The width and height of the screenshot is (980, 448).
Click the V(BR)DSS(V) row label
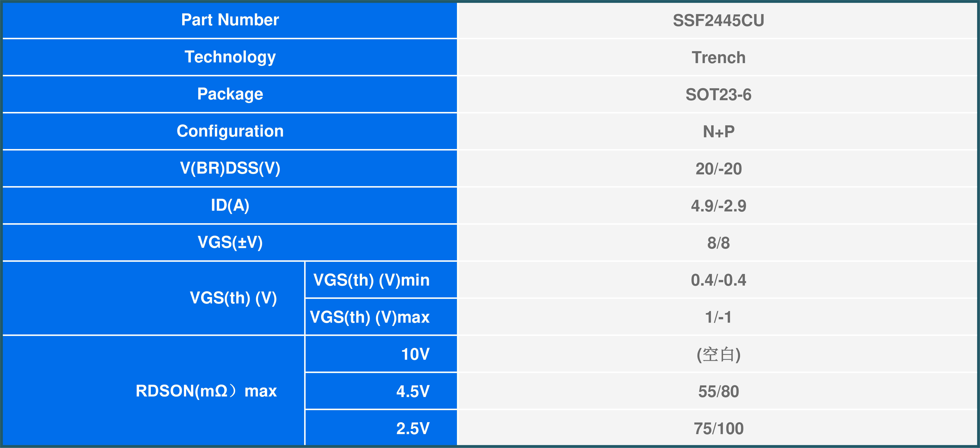(230, 168)
